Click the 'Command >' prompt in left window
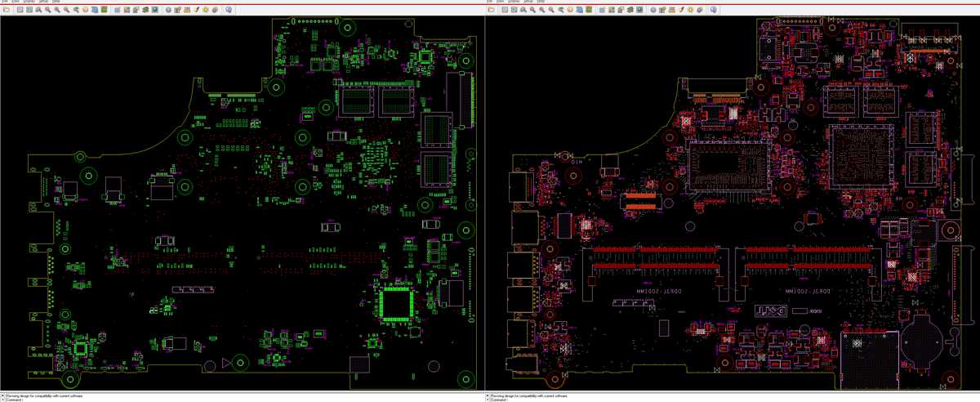The image size is (980, 402). tap(15, 400)
